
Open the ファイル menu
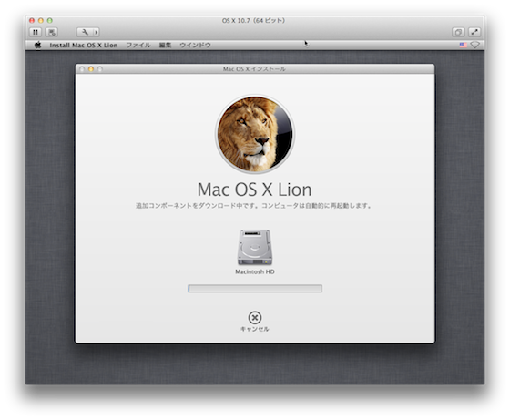pyautogui.click(x=138, y=46)
